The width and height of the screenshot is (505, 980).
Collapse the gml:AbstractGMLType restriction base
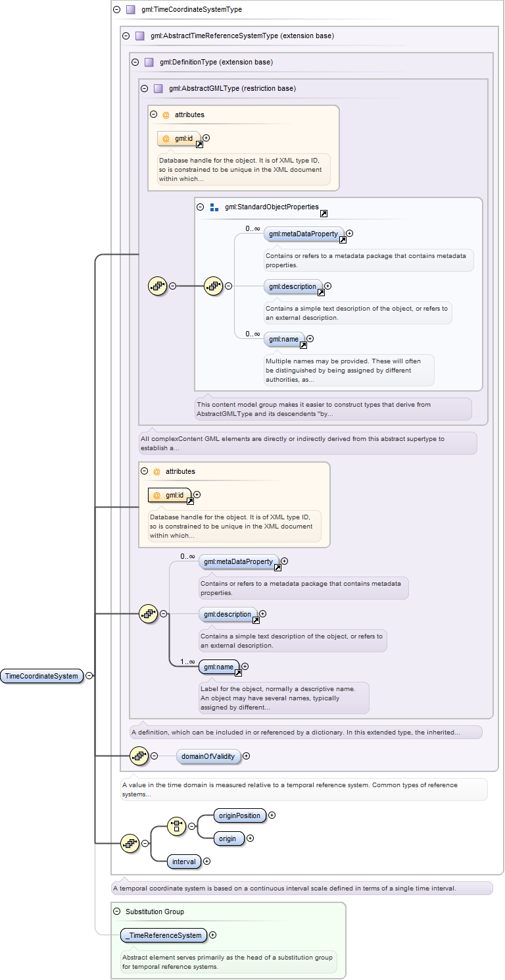coord(144,88)
